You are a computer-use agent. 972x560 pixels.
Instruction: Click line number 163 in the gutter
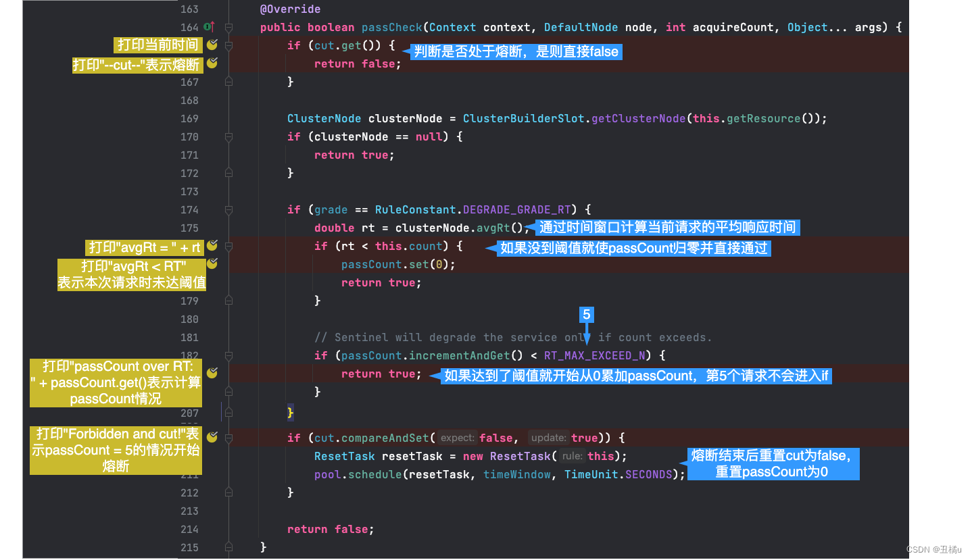189,9
